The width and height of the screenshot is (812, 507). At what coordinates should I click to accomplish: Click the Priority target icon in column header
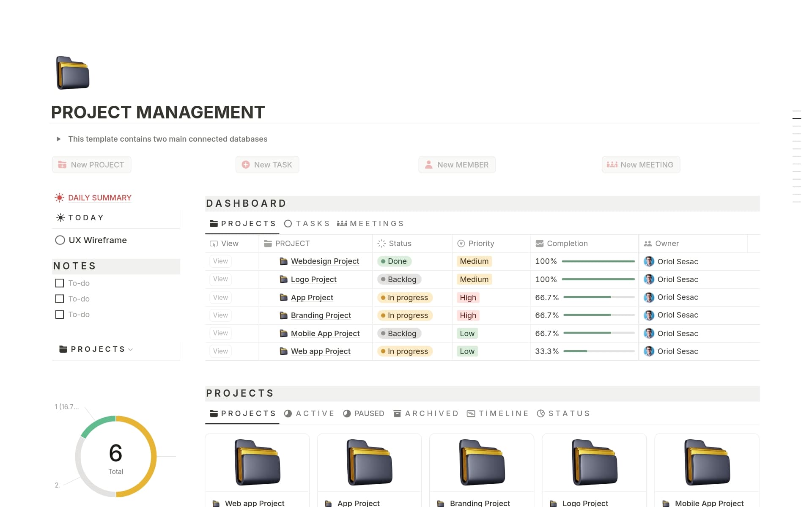461,244
